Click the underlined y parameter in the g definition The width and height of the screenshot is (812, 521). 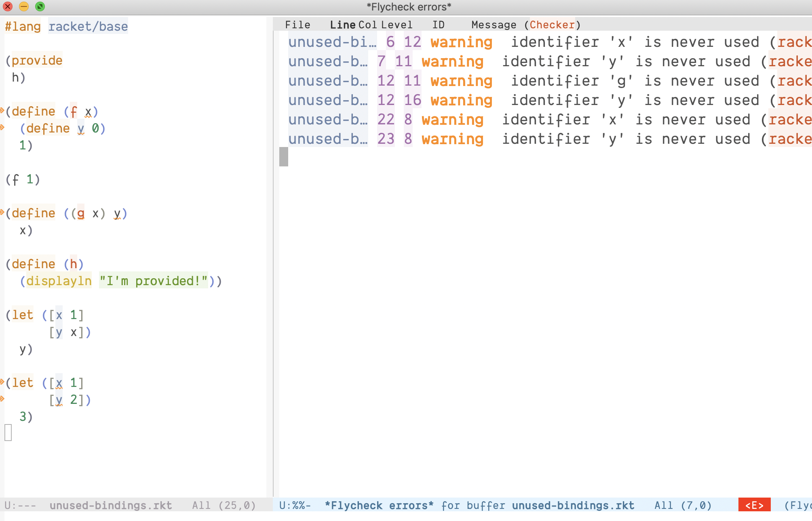(117, 213)
